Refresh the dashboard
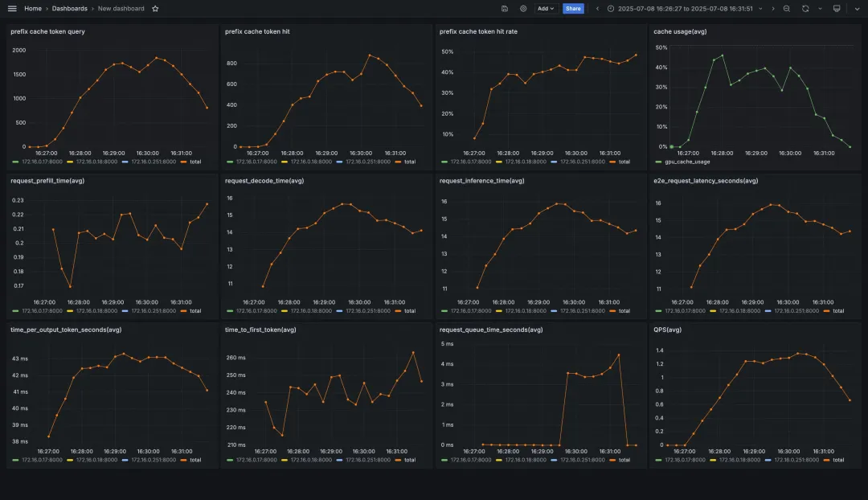868x500 pixels. [x=805, y=8]
